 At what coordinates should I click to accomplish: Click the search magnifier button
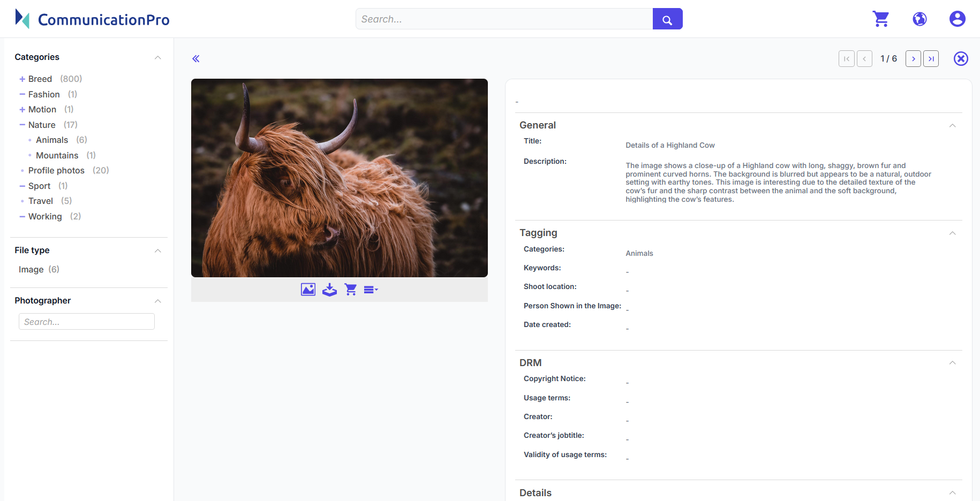667,19
